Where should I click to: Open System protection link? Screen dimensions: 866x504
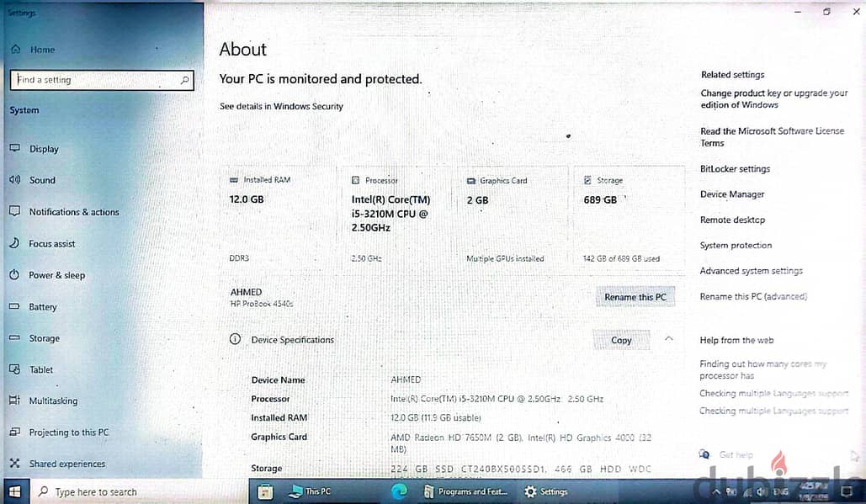[736, 245]
